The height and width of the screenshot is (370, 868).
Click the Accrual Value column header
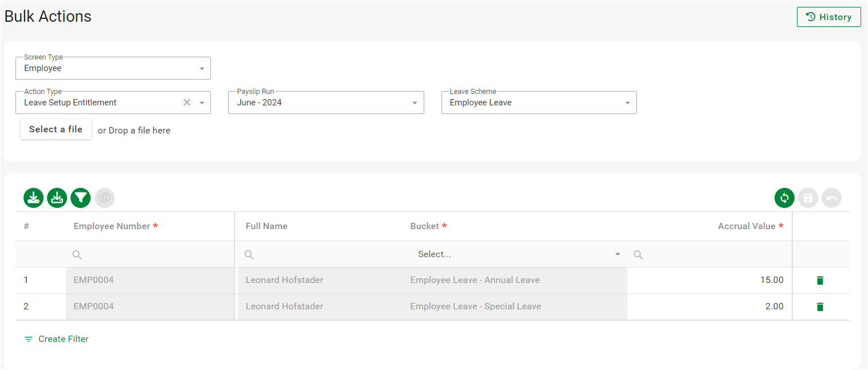tap(746, 226)
